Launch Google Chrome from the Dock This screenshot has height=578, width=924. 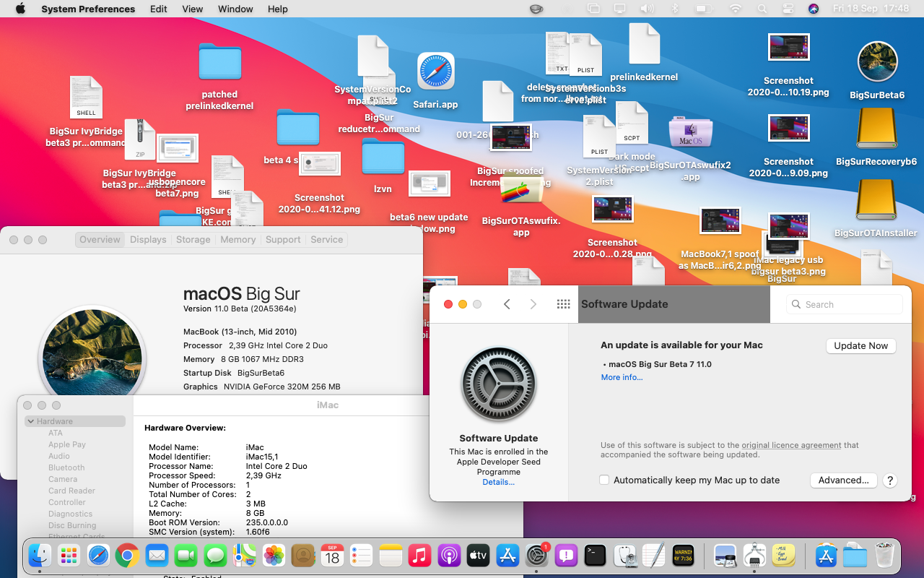pos(128,556)
